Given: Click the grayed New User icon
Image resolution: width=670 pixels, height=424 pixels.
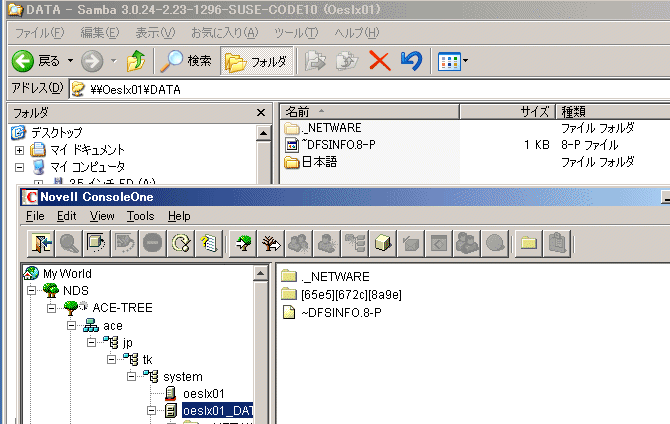Looking at the screenshot, I should [x=327, y=244].
